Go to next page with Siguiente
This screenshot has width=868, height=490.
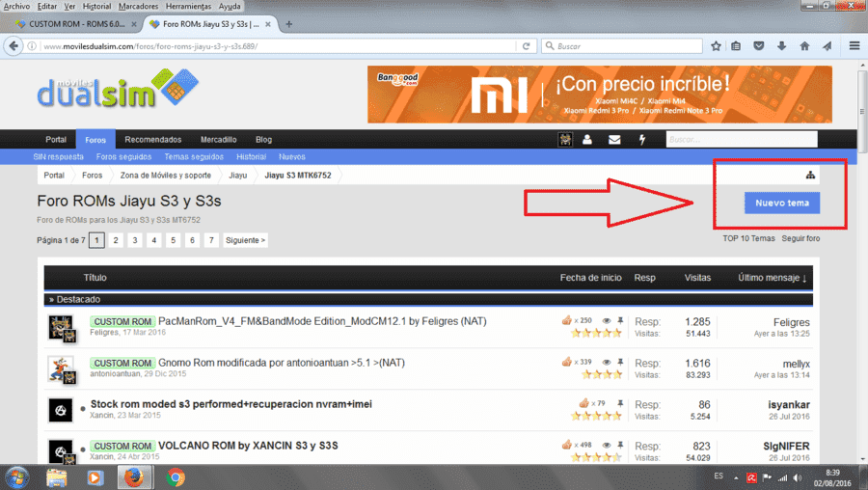245,240
